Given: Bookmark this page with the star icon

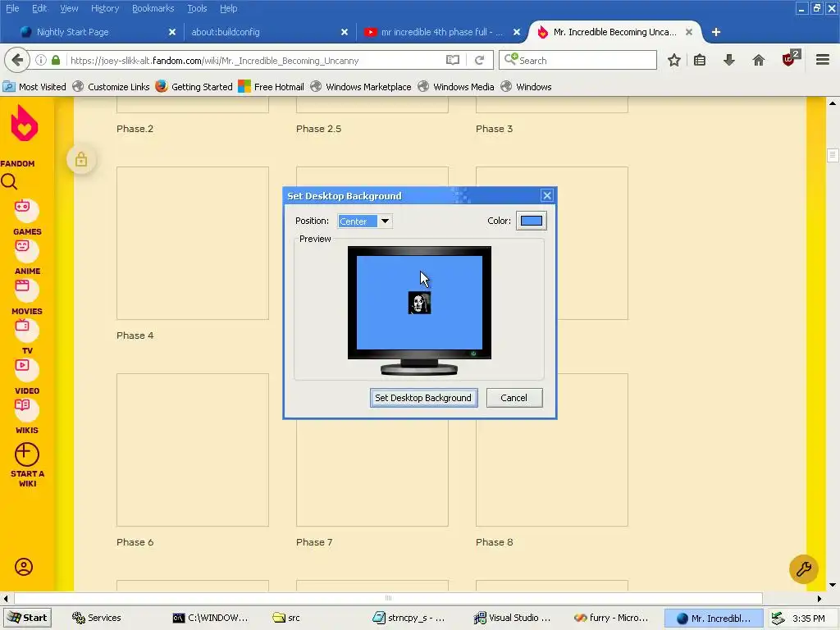Looking at the screenshot, I should pyautogui.click(x=674, y=60).
